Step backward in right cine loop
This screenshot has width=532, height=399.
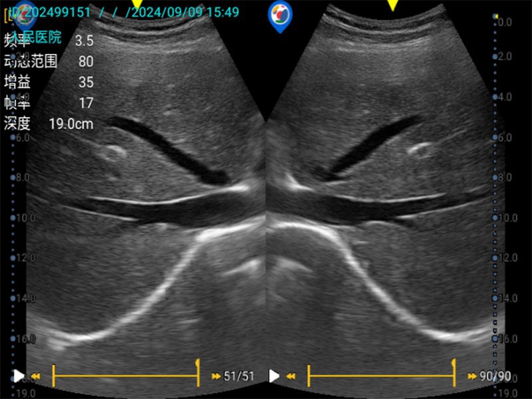pos(291,377)
